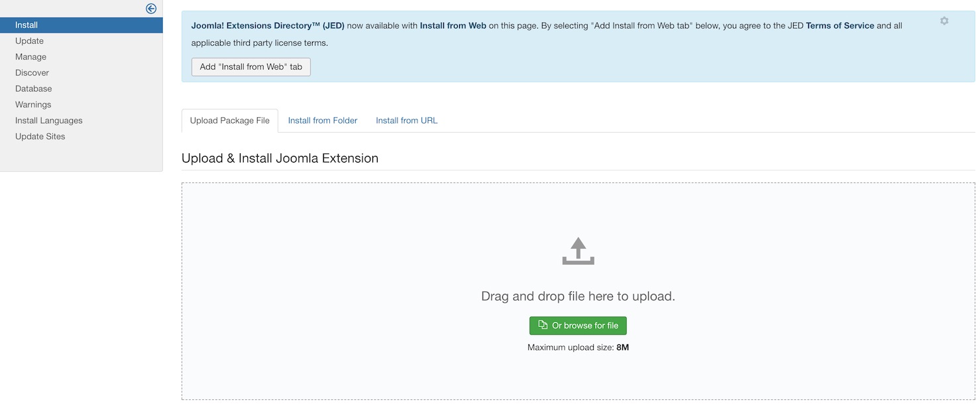This screenshot has width=980, height=406.
Task: Open Install Languages page
Action: pos(49,121)
